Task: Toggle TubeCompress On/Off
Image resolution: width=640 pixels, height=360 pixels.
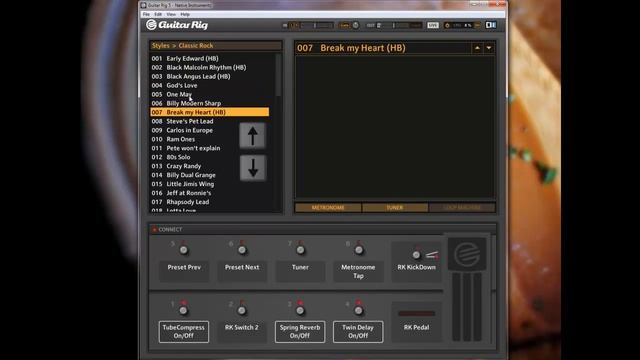Action: tap(184, 331)
